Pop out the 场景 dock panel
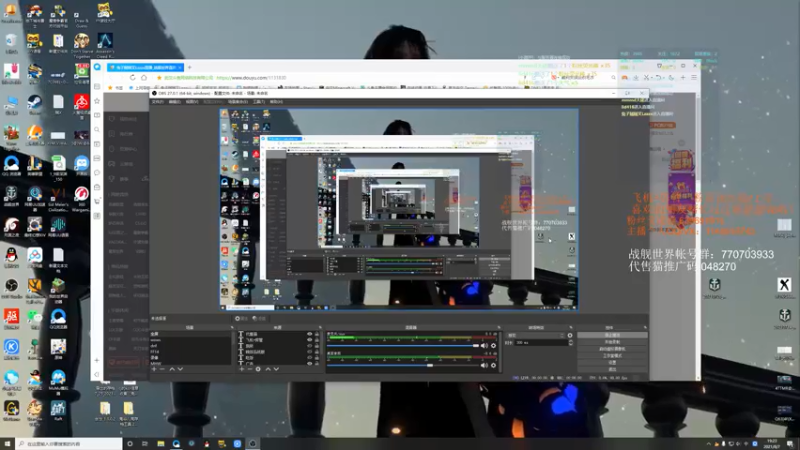The width and height of the screenshot is (800, 450). (233, 328)
